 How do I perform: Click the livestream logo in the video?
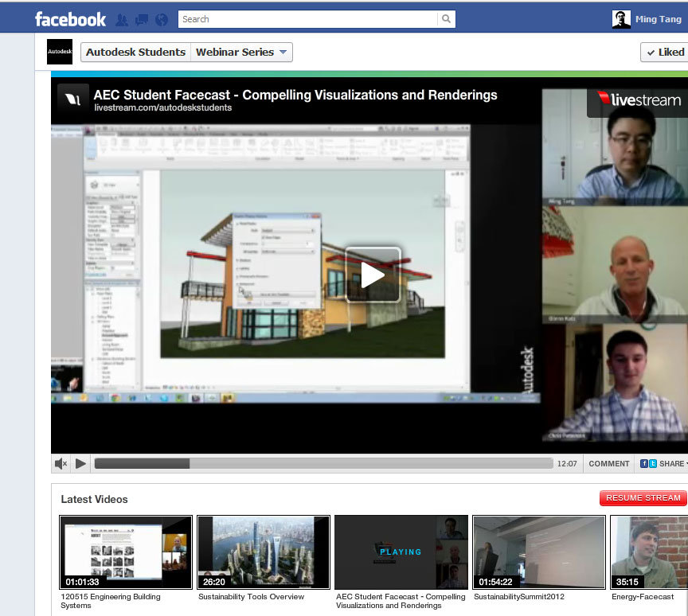639,100
